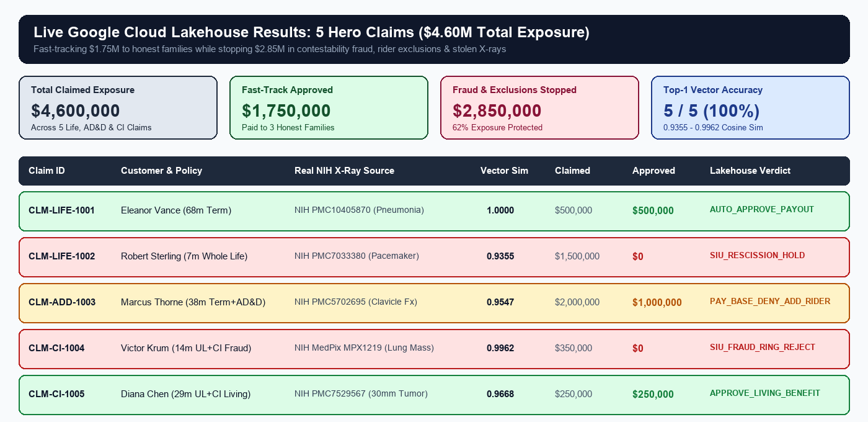The image size is (868, 422).
Task: Click 'NIH PMC10405870 (Pneumonia)' source
Action: (x=359, y=210)
